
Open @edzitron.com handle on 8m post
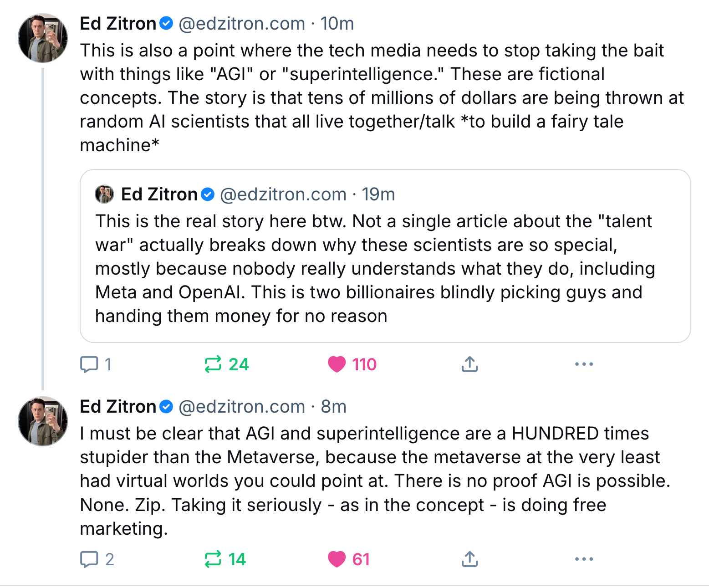pos(242,407)
